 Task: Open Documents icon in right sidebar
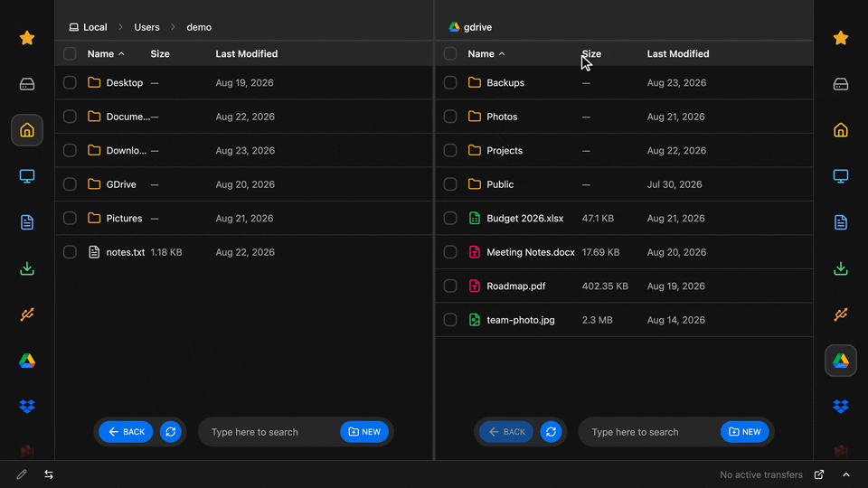[841, 222]
